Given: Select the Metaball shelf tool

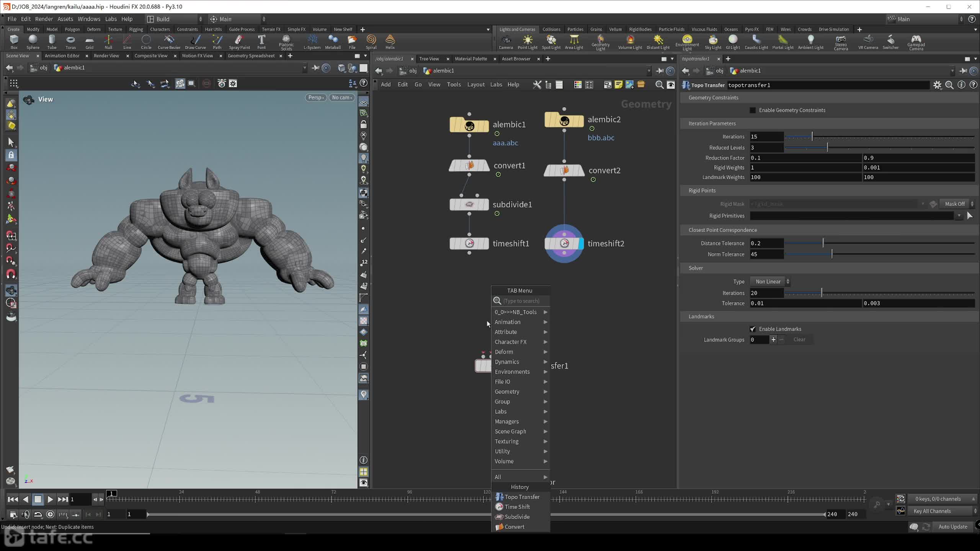Looking at the screenshot, I should tap(333, 42).
